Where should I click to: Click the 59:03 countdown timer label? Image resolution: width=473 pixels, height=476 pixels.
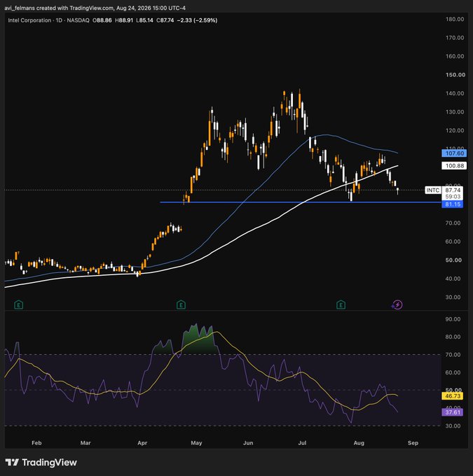453,197
